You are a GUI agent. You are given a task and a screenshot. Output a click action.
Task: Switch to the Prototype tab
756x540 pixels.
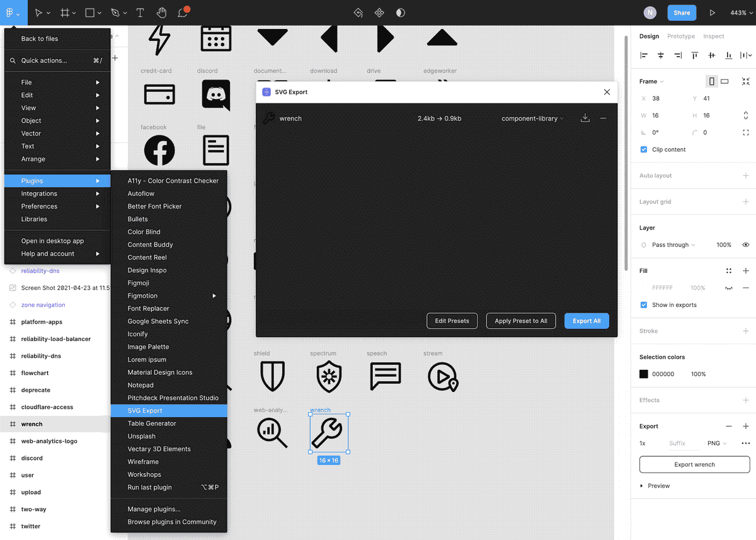coord(681,36)
